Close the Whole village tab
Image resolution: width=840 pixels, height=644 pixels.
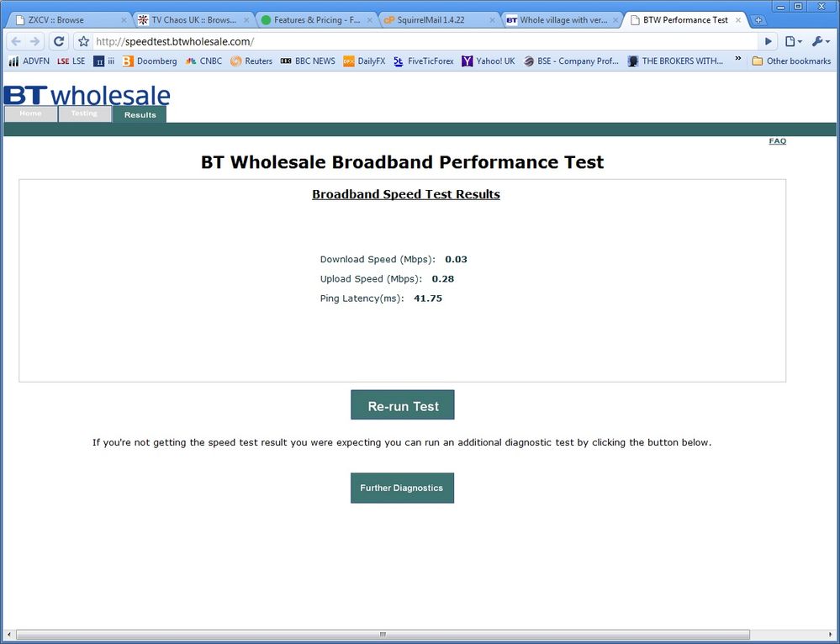click(615, 20)
